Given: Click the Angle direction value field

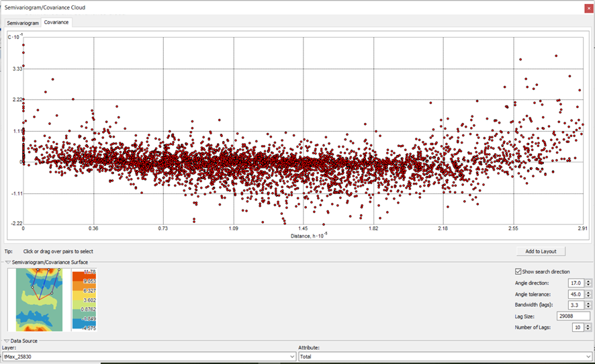Looking at the screenshot, I should pos(576,283).
